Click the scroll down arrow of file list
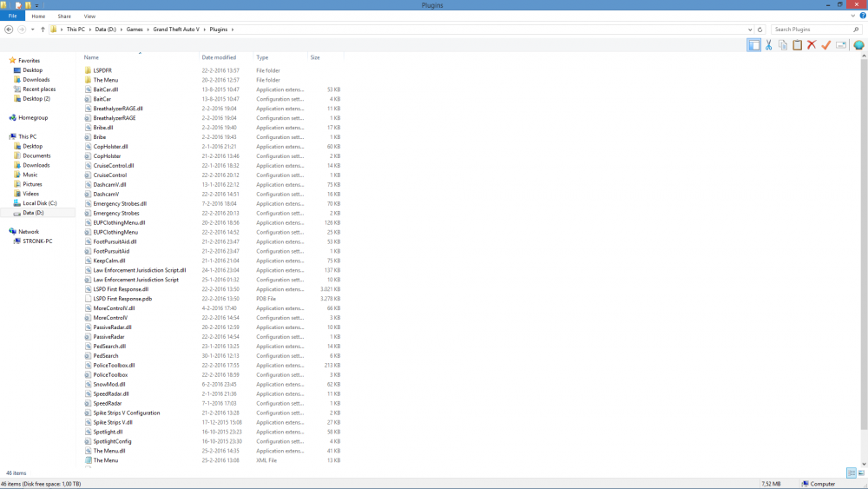The height and width of the screenshot is (489, 868). (x=864, y=464)
